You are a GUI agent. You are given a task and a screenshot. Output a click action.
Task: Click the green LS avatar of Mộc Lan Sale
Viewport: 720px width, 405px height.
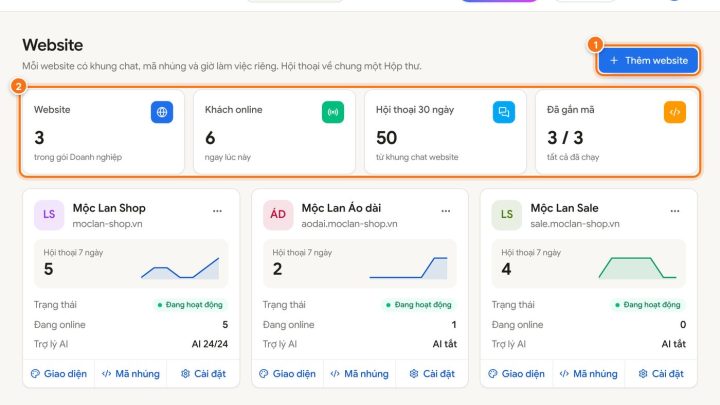click(x=506, y=214)
